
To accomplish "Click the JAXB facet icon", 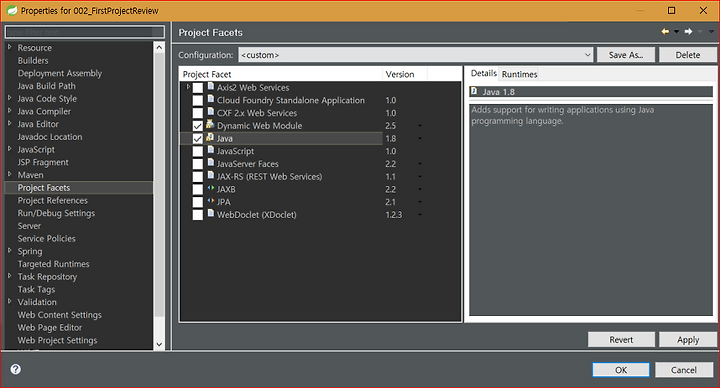I will point(211,188).
